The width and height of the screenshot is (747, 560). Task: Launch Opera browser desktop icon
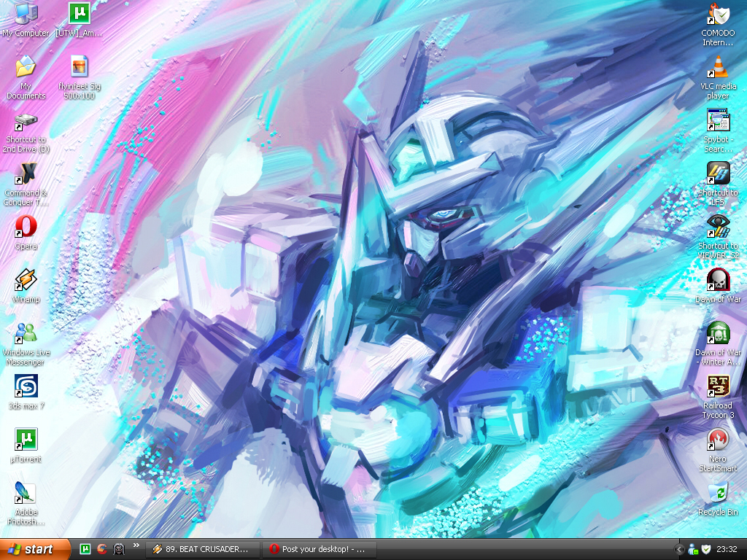(x=26, y=233)
